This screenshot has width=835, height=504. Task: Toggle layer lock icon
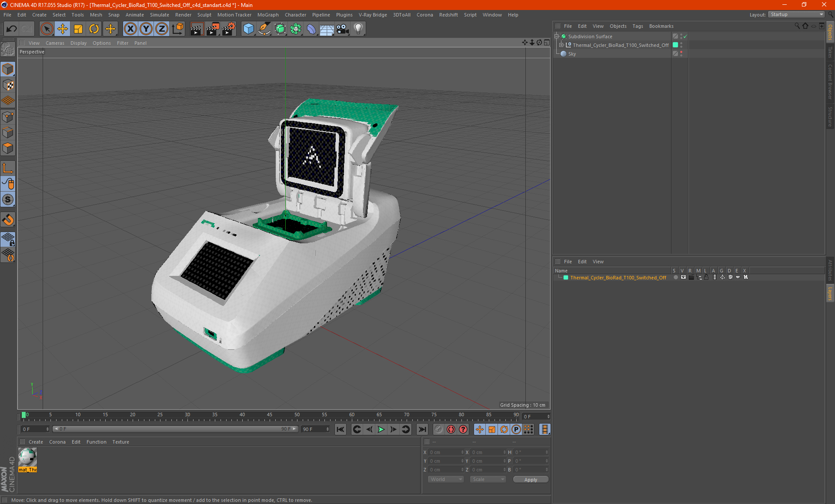coord(707,277)
